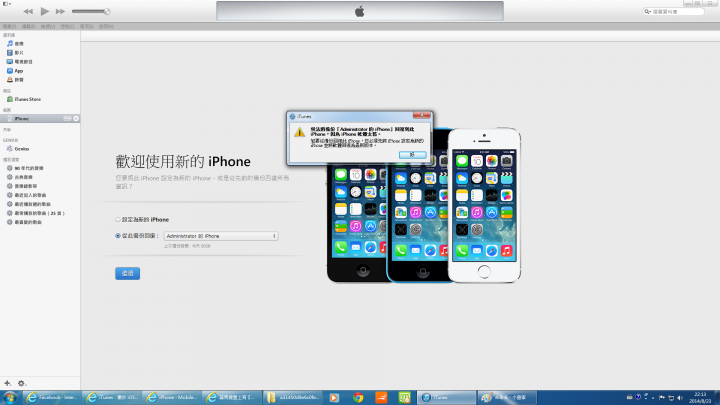Click the play button in iTunes

pyautogui.click(x=45, y=11)
